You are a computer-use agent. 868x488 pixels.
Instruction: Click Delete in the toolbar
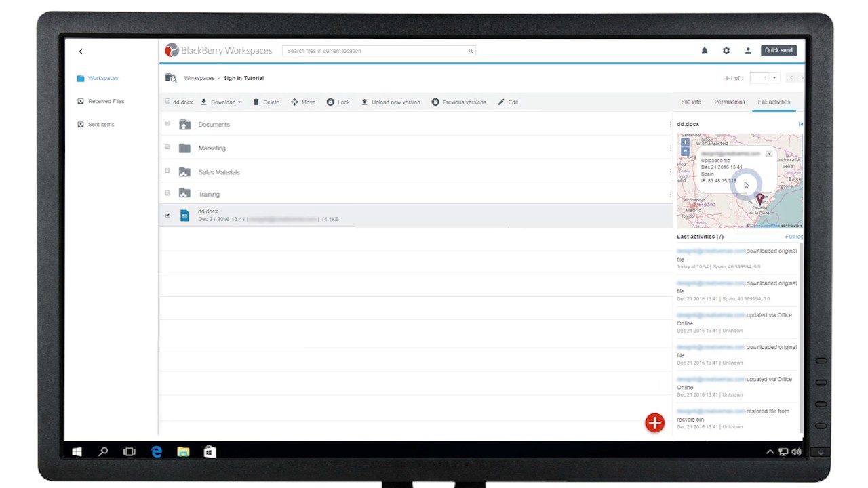click(x=266, y=102)
